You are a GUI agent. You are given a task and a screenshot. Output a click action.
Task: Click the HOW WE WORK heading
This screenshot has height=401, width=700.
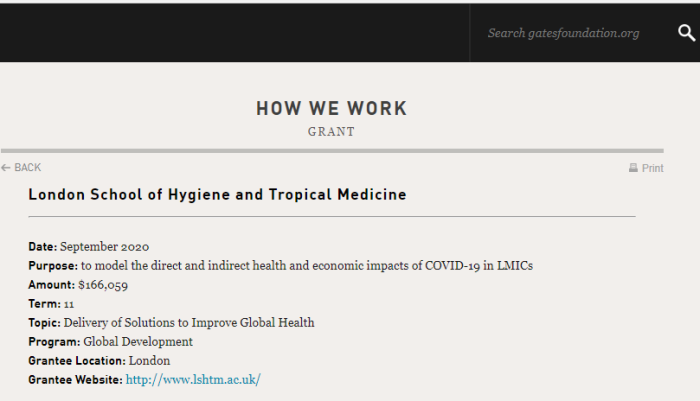click(x=331, y=109)
